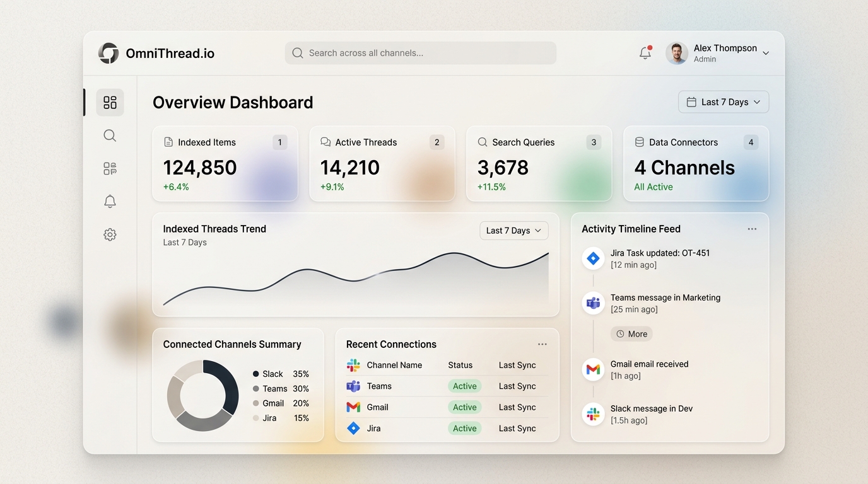Click the Gmail name in Recent Connections
The image size is (868, 484).
[x=378, y=407]
